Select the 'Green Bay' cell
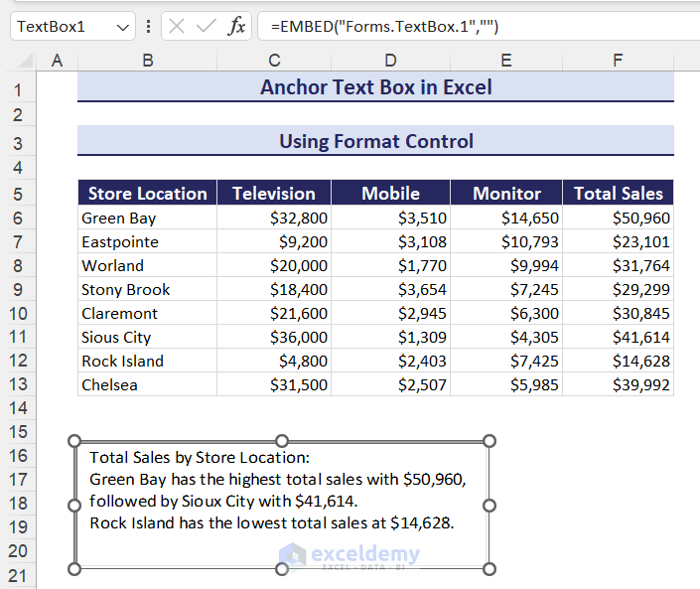The width and height of the screenshot is (700, 589). coord(147,218)
